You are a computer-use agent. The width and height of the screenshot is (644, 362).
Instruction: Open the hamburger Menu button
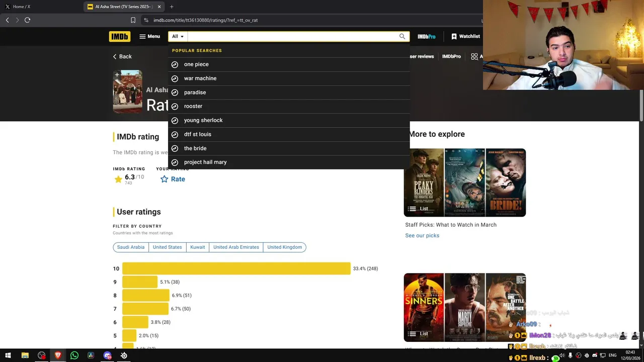tap(150, 36)
